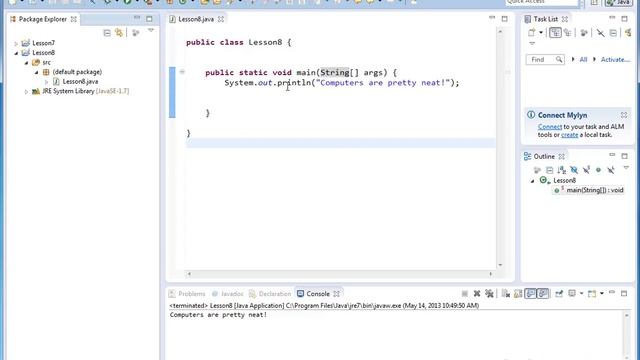Click Focus on Active Task in Package Explorer

click(x=136, y=33)
